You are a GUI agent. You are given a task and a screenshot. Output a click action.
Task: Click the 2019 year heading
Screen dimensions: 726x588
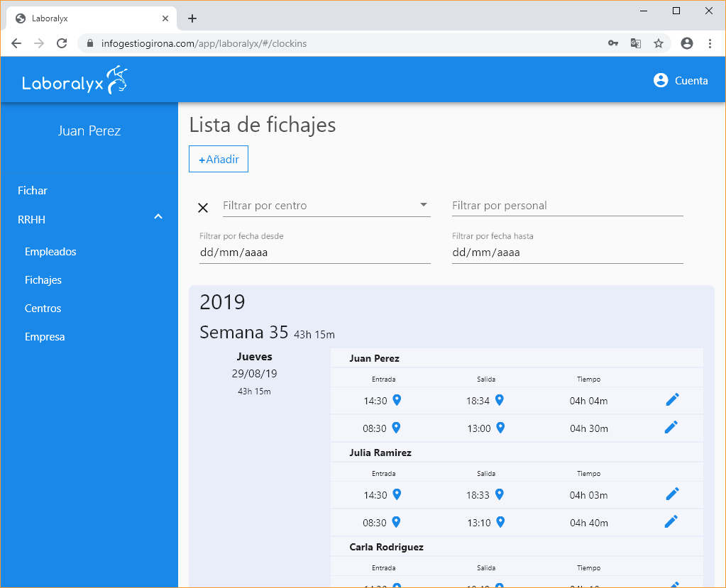click(x=222, y=302)
